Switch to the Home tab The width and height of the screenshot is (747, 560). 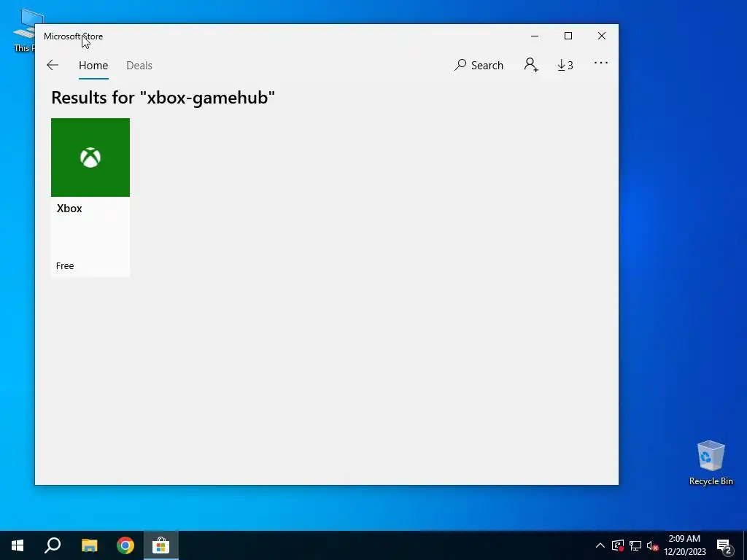(x=93, y=65)
